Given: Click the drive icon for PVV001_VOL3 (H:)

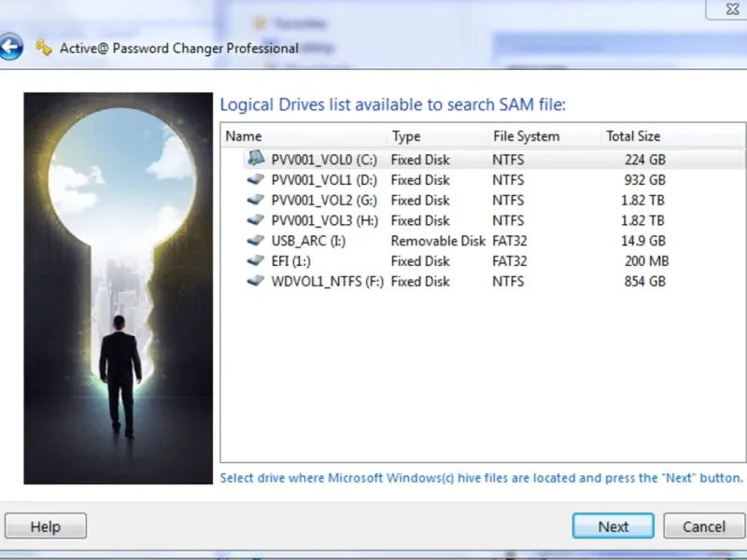Looking at the screenshot, I should pos(256,220).
